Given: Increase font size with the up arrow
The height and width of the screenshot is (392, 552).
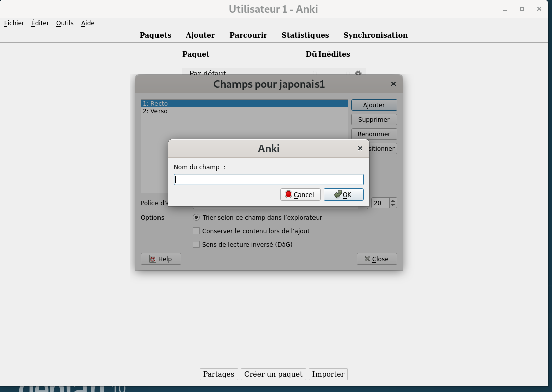Looking at the screenshot, I should [x=393, y=200].
